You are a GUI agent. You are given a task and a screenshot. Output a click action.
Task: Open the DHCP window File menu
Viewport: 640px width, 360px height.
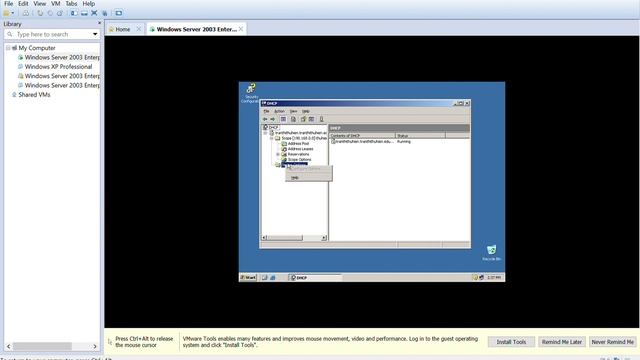tap(266, 111)
